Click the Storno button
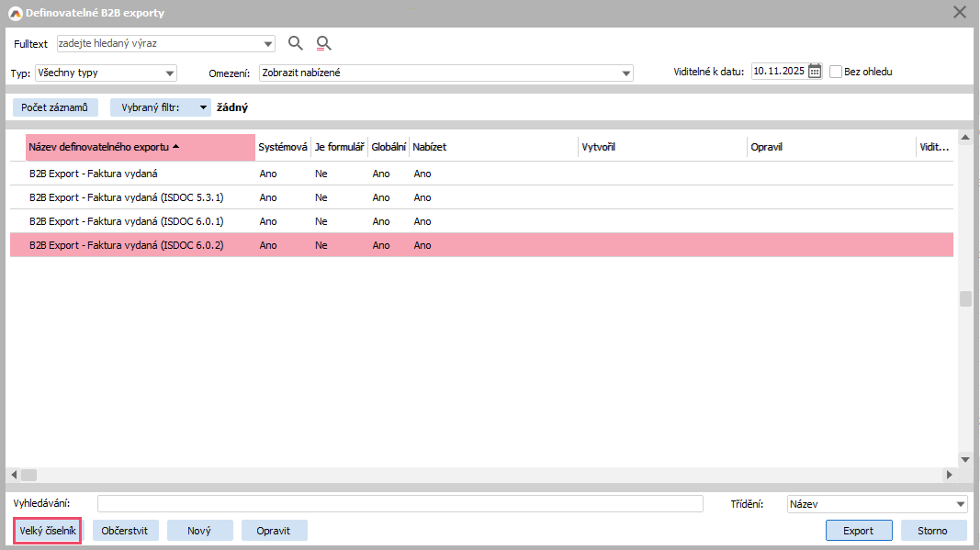Image resolution: width=980 pixels, height=550 pixels. (x=932, y=531)
